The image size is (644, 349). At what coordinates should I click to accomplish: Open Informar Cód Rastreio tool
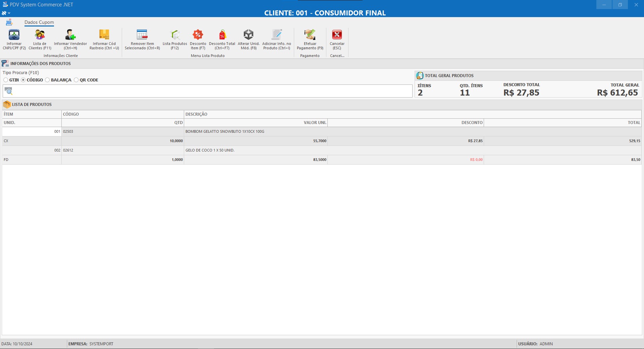tap(104, 35)
